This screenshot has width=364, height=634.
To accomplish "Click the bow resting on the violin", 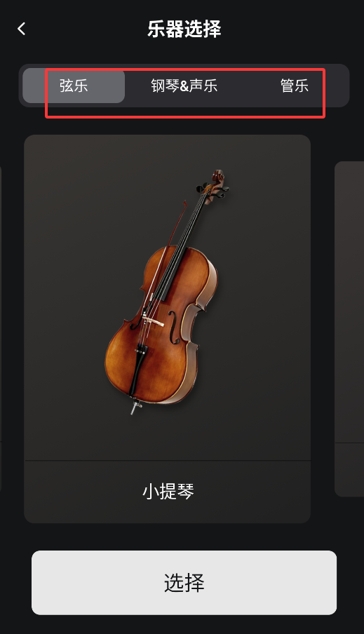I will pos(164,259).
